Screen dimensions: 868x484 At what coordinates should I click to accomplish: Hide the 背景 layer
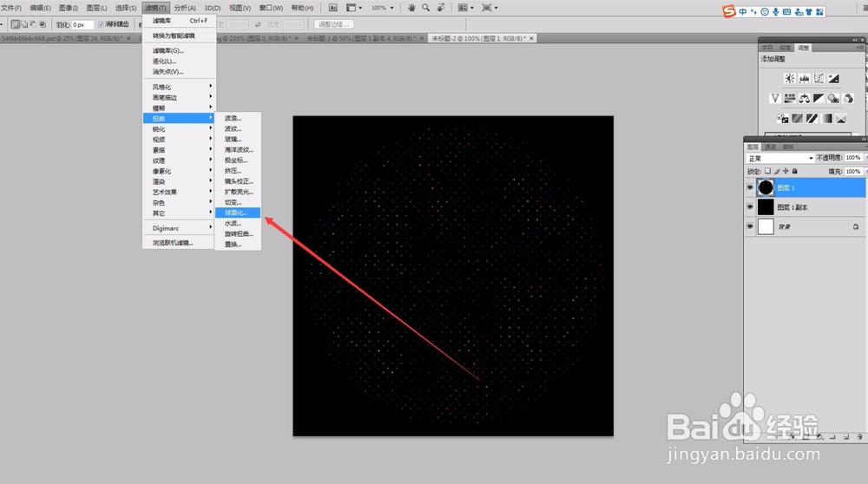coord(750,226)
